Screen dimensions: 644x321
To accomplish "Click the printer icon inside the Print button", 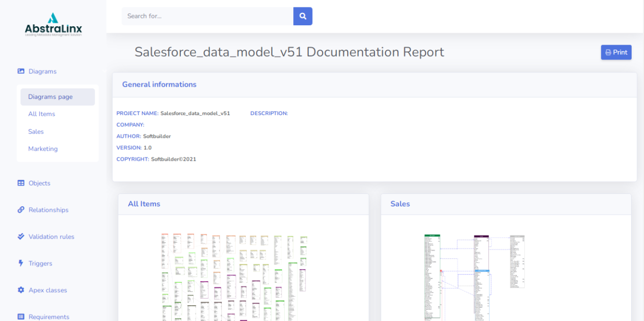I will tap(608, 52).
